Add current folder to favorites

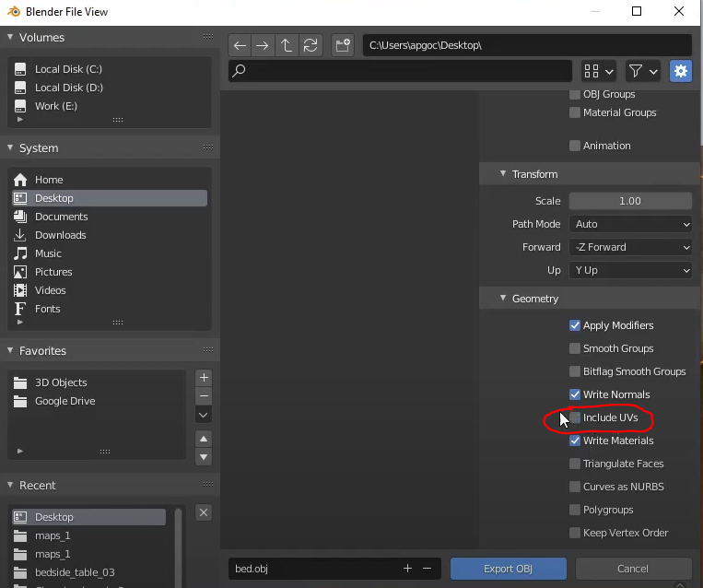coord(204,378)
